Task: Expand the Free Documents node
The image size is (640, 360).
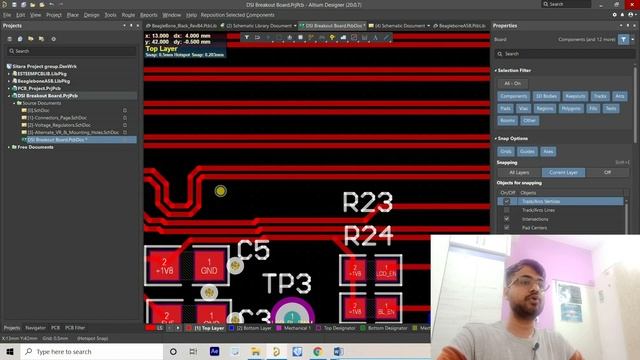Action: pyautogui.click(x=9, y=147)
